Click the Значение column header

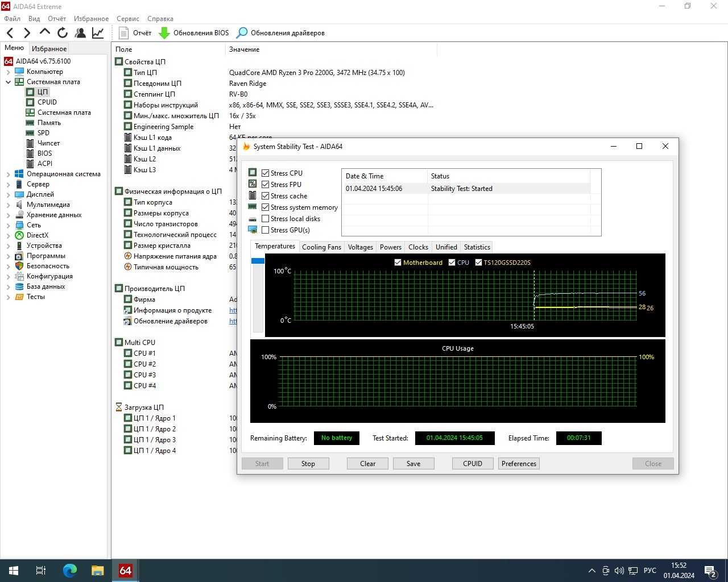pyautogui.click(x=244, y=49)
